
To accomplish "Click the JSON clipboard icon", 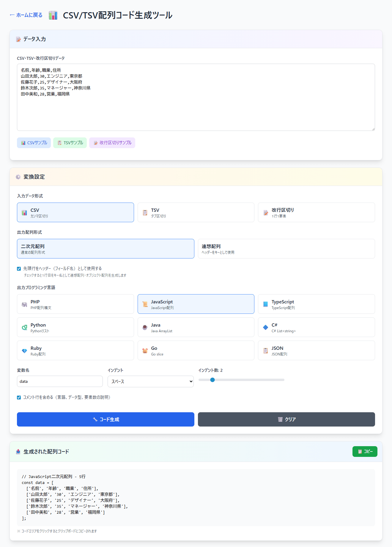I will click(x=265, y=351).
